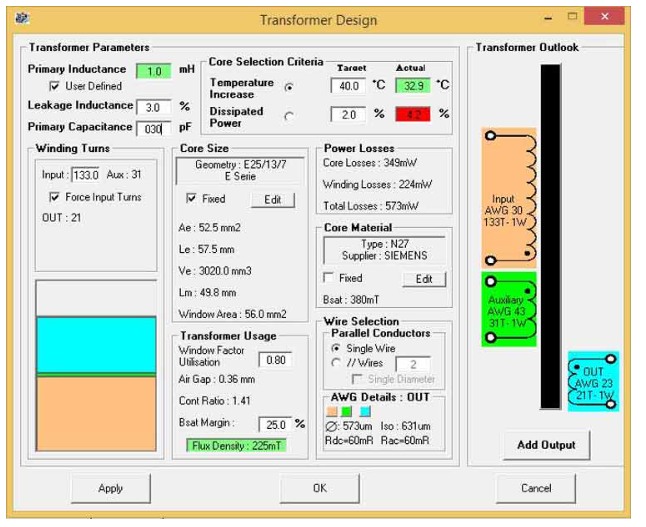Click the Bsat Margin input field

[274, 424]
